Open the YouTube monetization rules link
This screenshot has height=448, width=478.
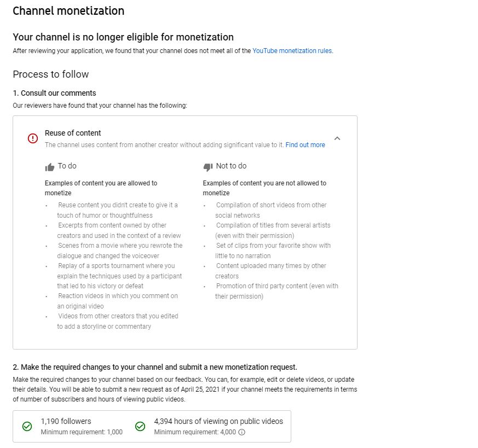point(292,51)
